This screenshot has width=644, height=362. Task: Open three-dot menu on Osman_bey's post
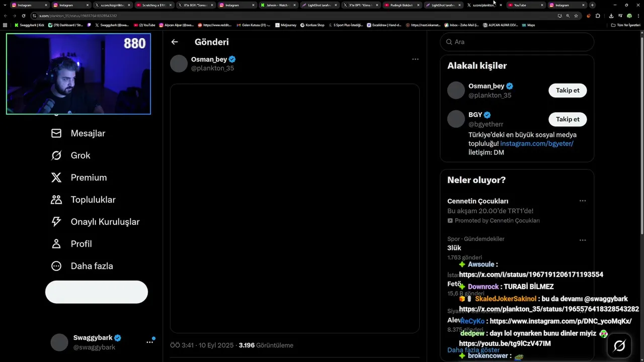pos(415,59)
